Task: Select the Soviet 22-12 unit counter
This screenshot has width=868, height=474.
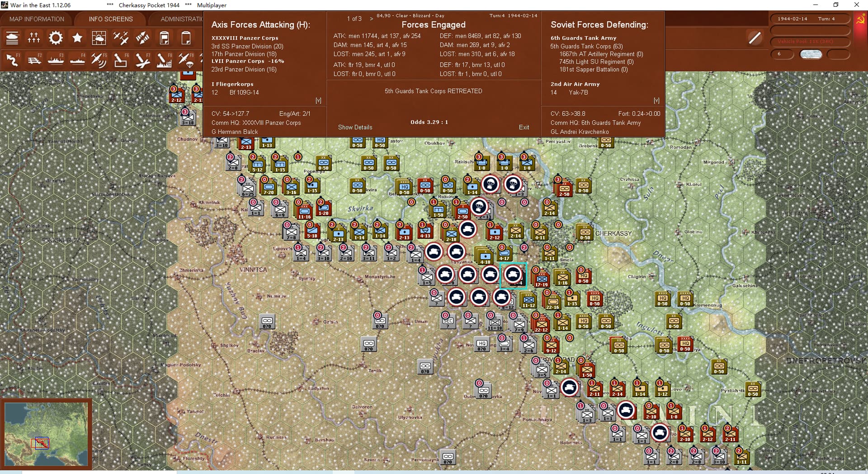Action: pos(541,324)
